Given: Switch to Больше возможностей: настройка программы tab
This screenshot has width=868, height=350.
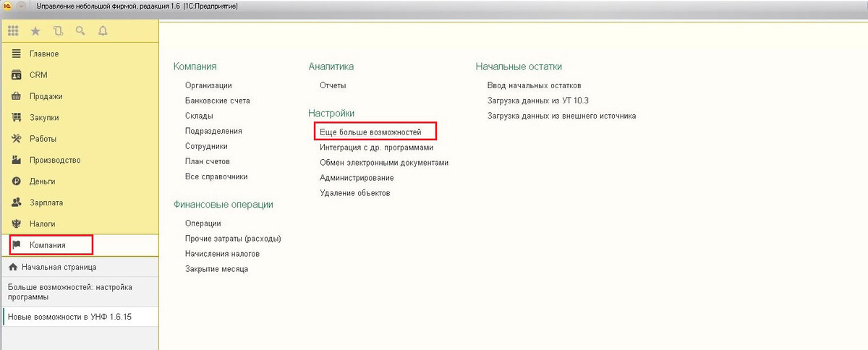Looking at the screenshot, I should (79, 292).
